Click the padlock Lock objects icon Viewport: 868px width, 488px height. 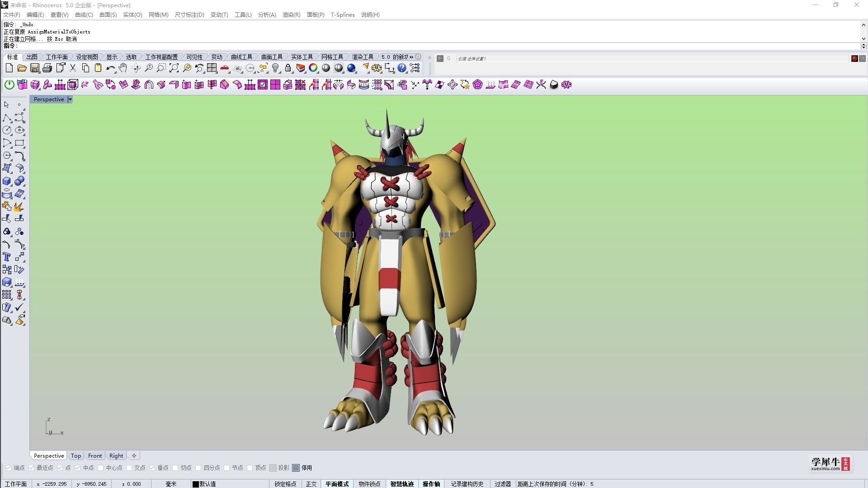(288, 68)
